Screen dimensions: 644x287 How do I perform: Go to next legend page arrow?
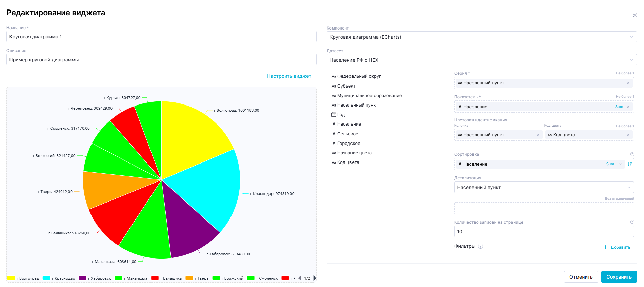click(315, 278)
